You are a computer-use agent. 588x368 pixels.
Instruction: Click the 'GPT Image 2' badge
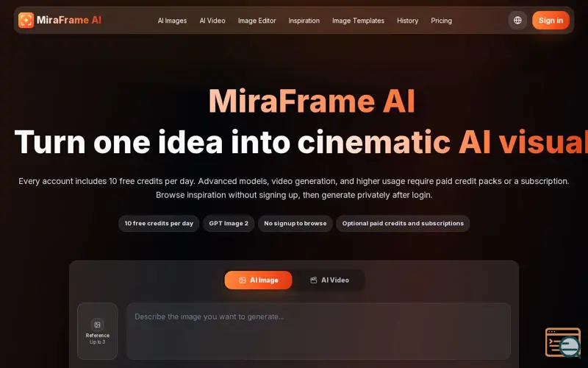click(x=229, y=224)
